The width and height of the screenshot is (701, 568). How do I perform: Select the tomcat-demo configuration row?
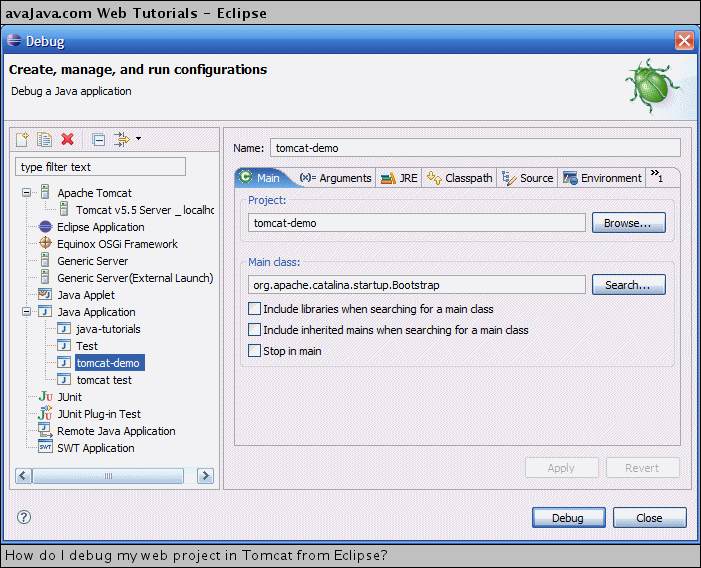(x=110, y=362)
